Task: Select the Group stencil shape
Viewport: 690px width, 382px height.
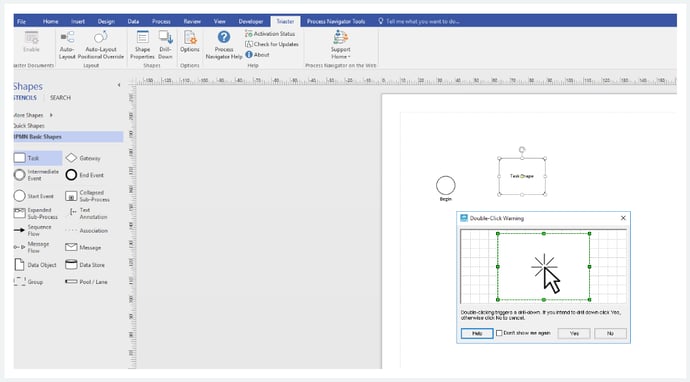Action: (28, 282)
